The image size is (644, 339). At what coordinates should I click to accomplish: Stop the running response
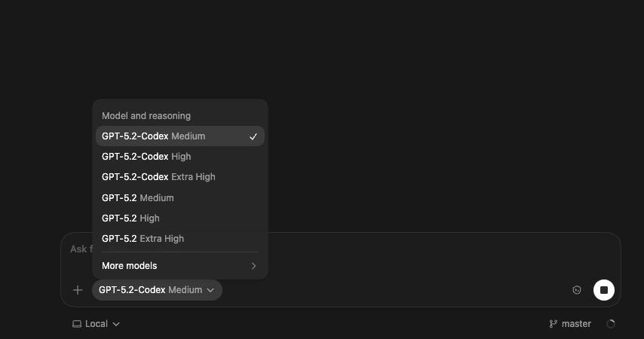604,290
